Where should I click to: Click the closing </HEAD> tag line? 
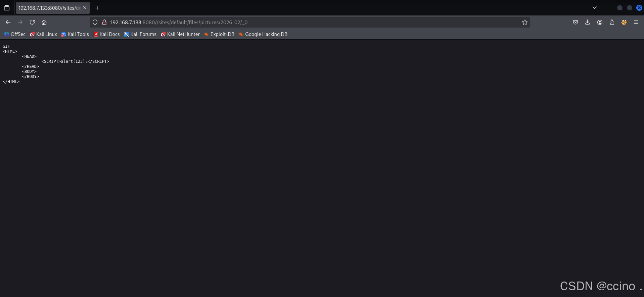click(31, 67)
